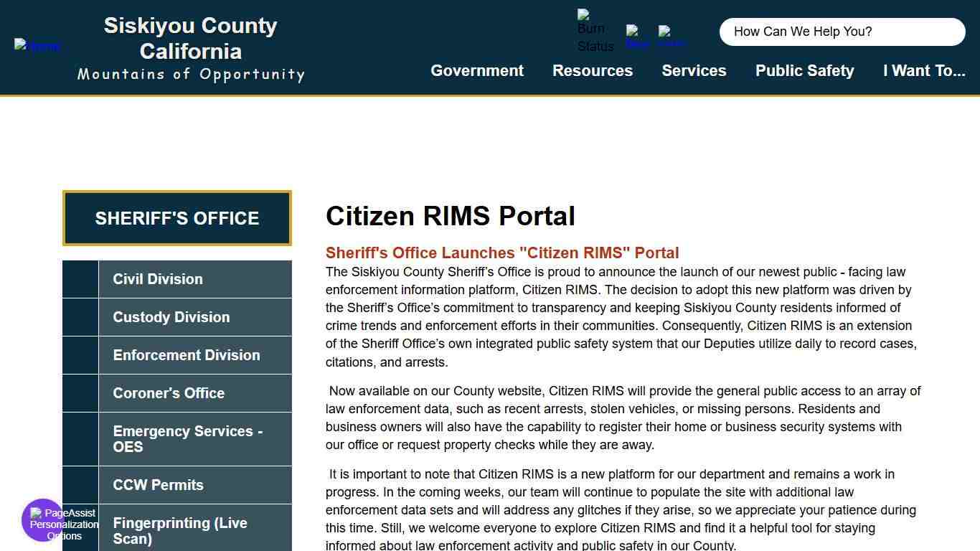980x551 pixels.
Task: Open the Government dropdown menu
Action: point(476,70)
